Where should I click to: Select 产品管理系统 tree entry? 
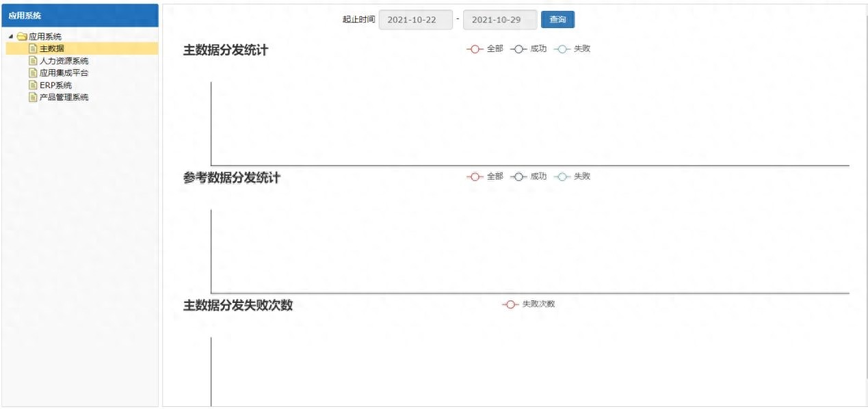pos(64,97)
